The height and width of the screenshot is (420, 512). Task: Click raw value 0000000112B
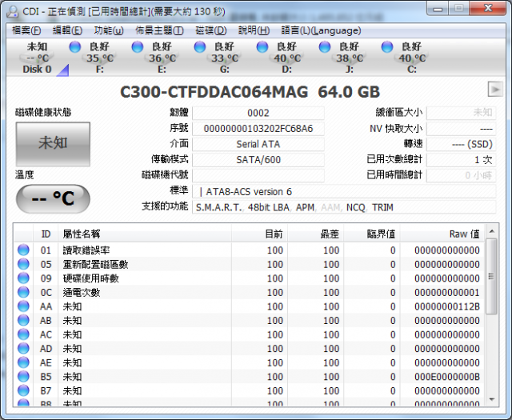(447, 306)
